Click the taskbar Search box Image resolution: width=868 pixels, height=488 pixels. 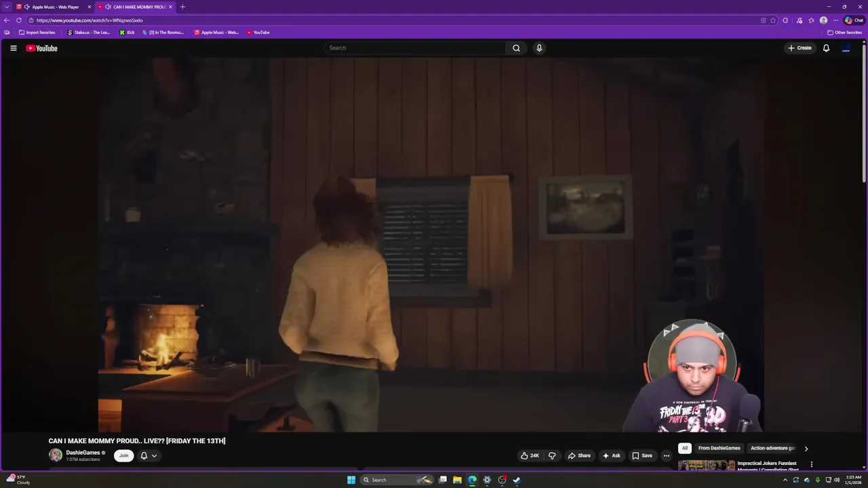pos(398,480)
